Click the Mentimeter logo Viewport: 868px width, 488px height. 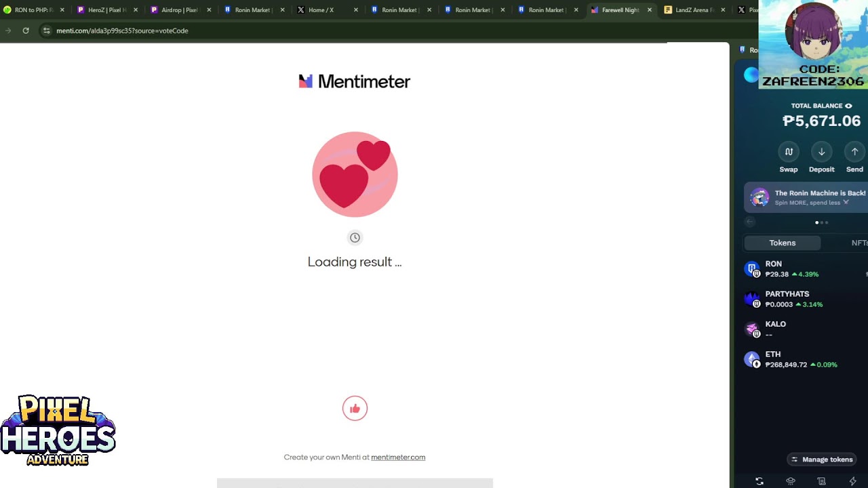(355, 81)
